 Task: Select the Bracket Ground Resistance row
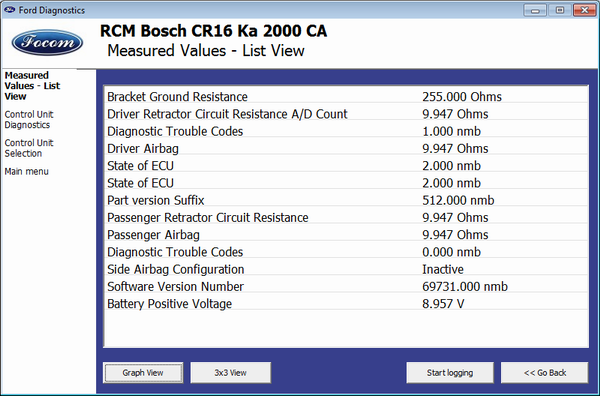(346, 97)
